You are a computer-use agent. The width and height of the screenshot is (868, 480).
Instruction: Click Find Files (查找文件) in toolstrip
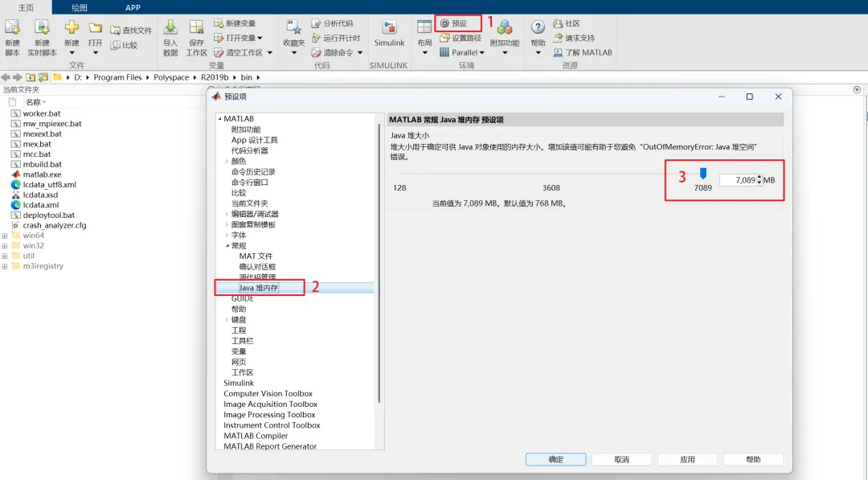[x=131, y=31]
